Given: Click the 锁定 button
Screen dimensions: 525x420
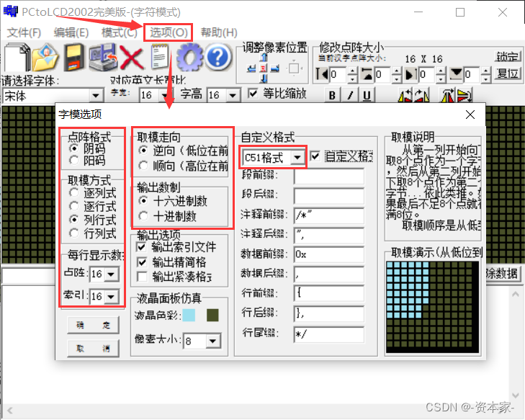Looking at the screenshot, I should tap(508, 57).
